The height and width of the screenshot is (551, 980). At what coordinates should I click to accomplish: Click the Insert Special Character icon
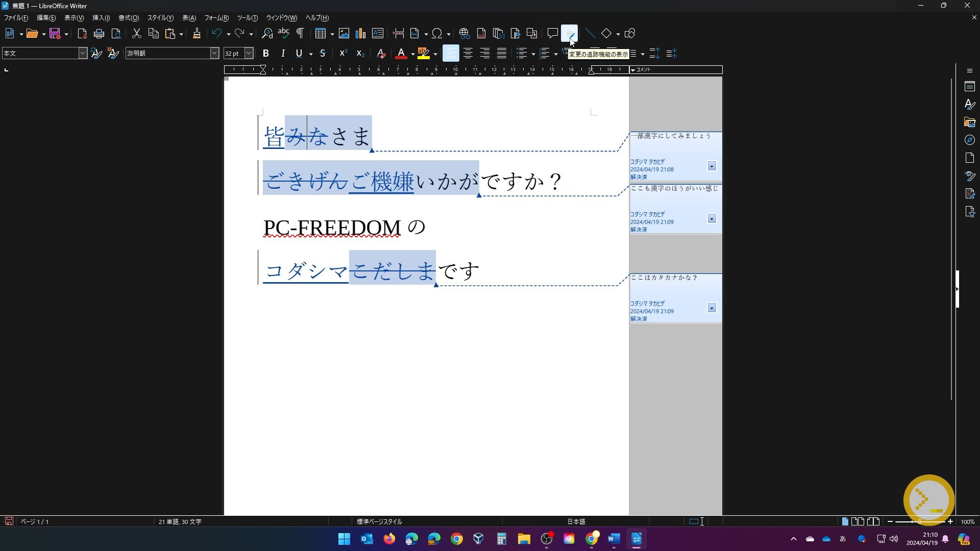pos(437,34)
